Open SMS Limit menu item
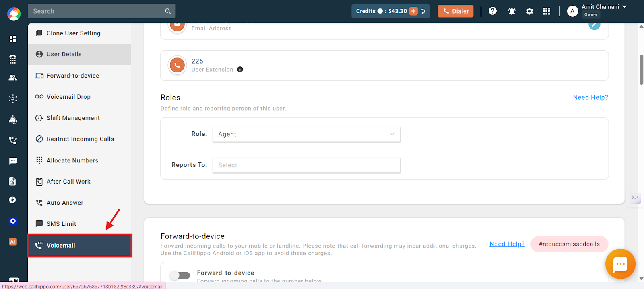Viewport: 644px width, 289px height. tap(80, 224)
